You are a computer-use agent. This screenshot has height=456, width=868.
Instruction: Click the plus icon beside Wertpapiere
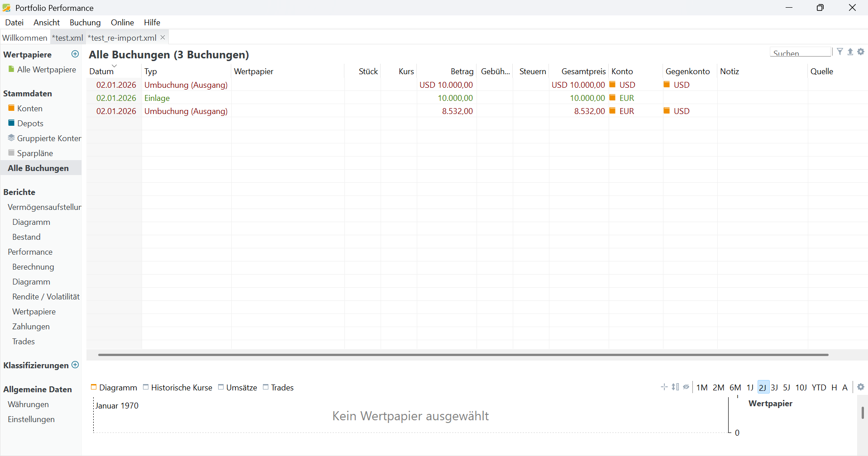[x=75, y=54]
